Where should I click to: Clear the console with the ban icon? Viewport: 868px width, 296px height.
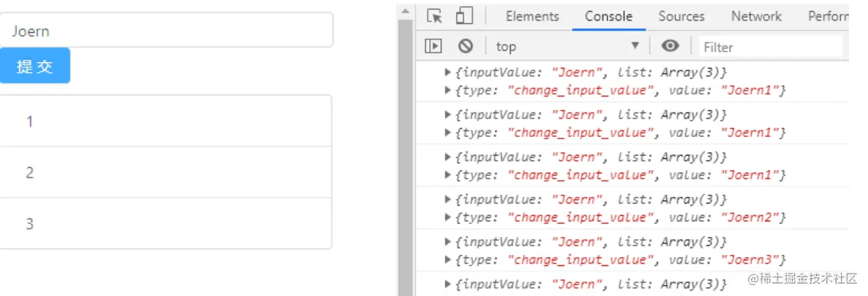coord(465,46)
